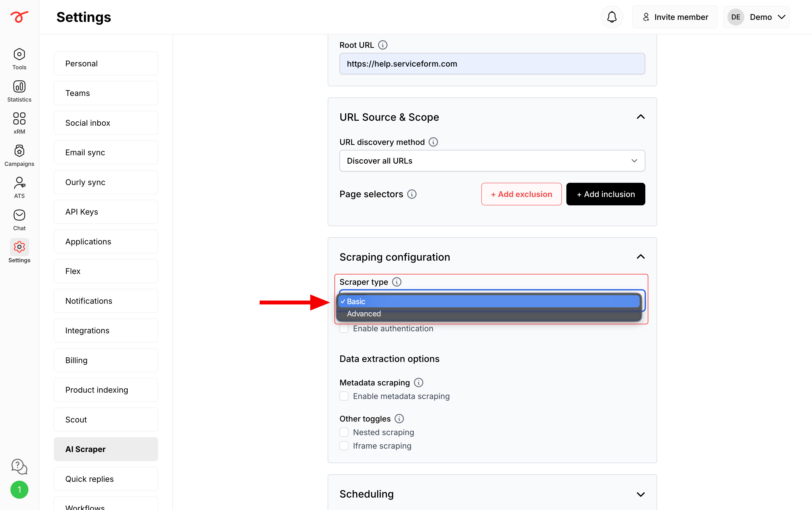Open Quick replies settings
812x510 pixels.
pyautogui.click(x=106, y=479)
